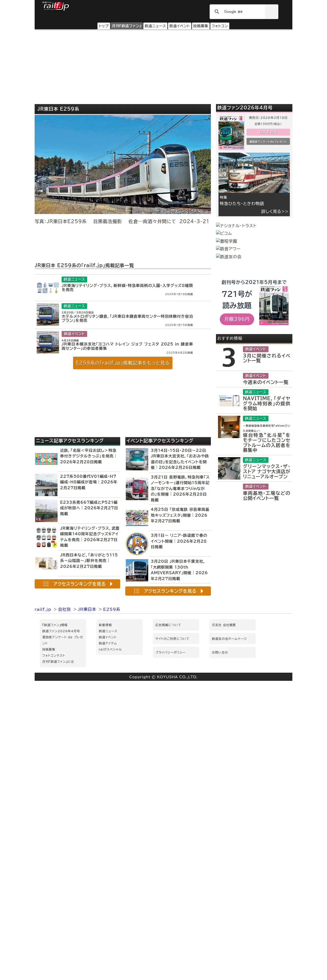Click the railf.jp breadcrumb link
327x980 pixels.
click(43, 610)
